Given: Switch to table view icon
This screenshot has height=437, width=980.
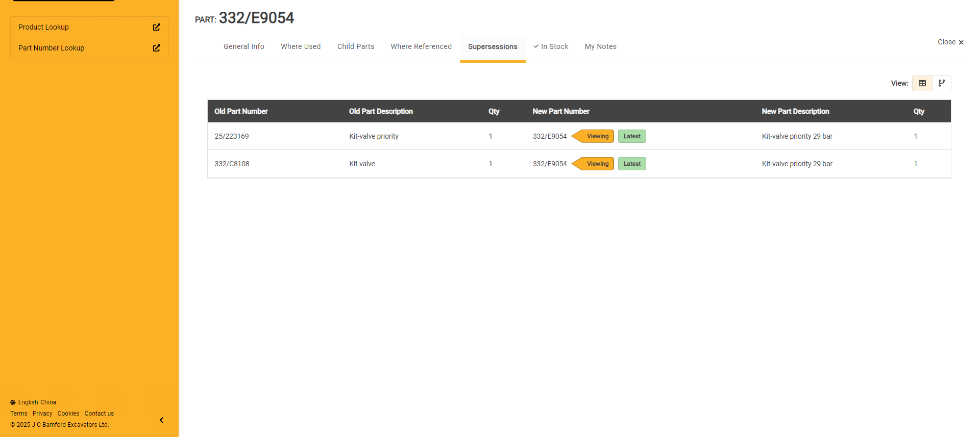Looking at the screenshot, I should click(x=922, y=83).
